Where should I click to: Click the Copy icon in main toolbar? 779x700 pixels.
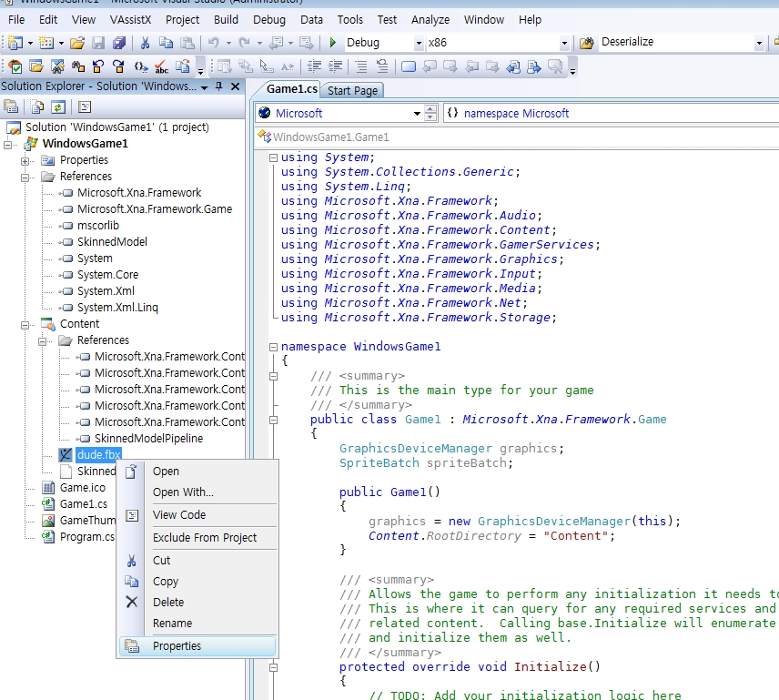point(166,43)
